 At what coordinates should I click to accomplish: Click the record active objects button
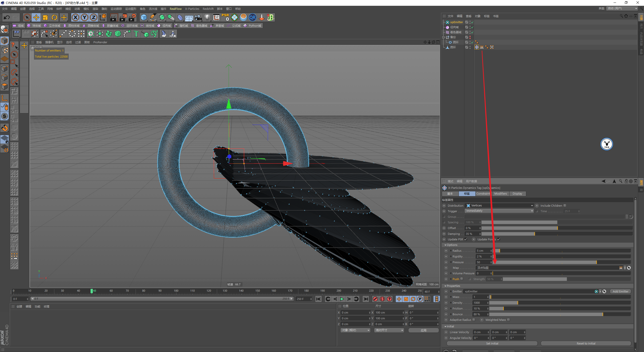(375, 299)
